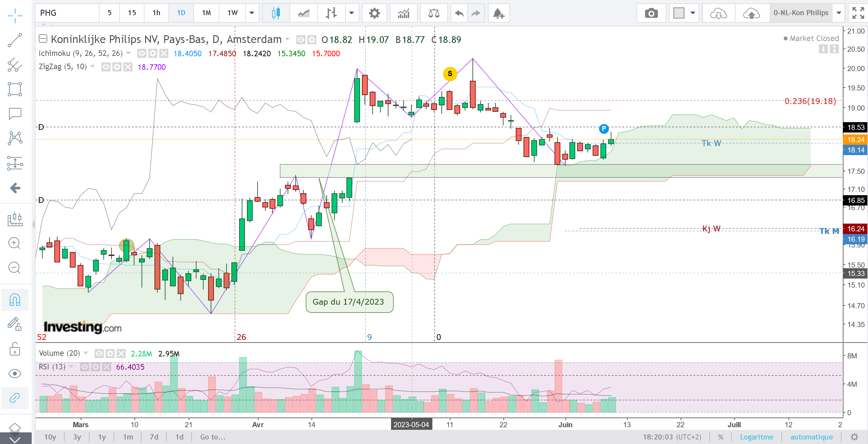Open the chart settings gear
Viewport: 868px width, 444px height.
[x=374, y=13]
